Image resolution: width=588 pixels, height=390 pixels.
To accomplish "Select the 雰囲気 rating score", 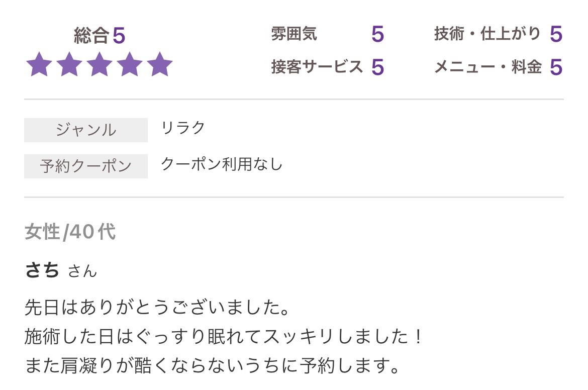I will point(377,34).
